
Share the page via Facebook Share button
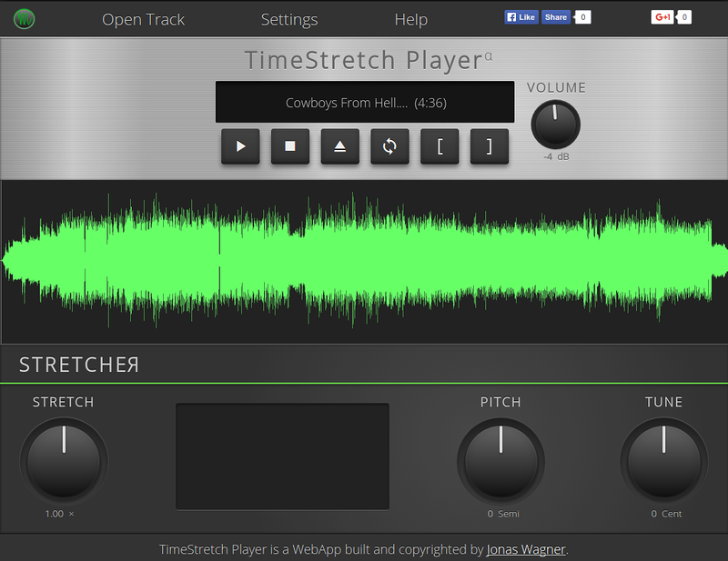click(x=555, y=17)
